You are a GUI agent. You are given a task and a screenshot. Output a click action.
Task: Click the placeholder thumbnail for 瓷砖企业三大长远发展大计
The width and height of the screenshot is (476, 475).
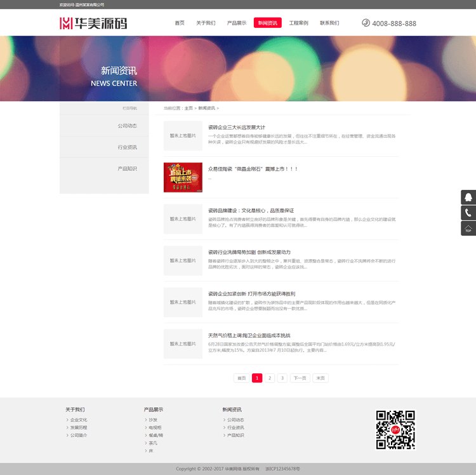[183, 136]
